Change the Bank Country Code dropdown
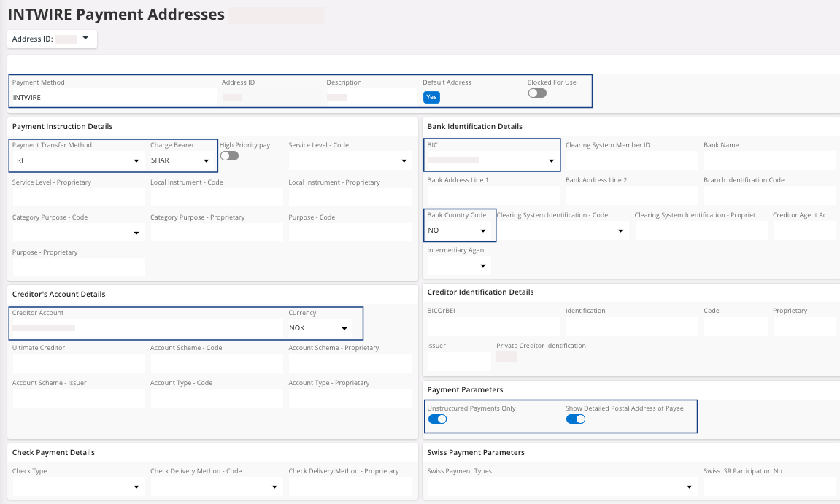 point(482,231)
